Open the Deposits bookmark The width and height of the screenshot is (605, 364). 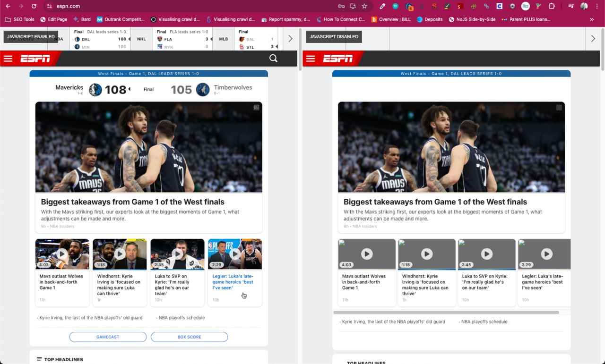click(x=430, y=19)
